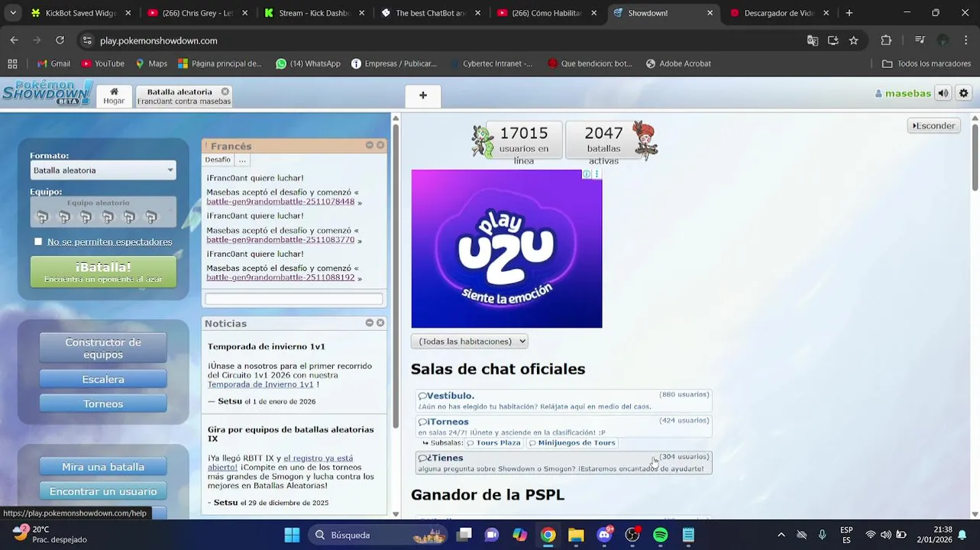This screenshot has height=550, width=980.
Task: Click the address bar URL
Action: (158, 40)
